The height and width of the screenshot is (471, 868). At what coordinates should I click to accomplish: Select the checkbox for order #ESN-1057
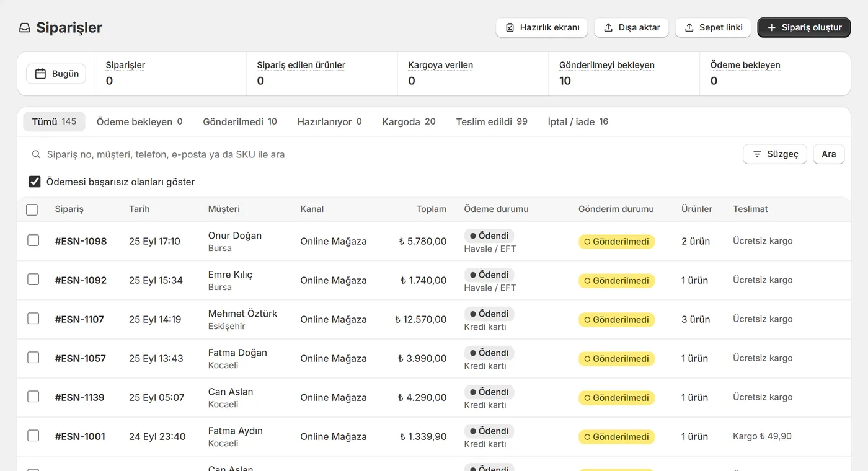tap(33, 358)
